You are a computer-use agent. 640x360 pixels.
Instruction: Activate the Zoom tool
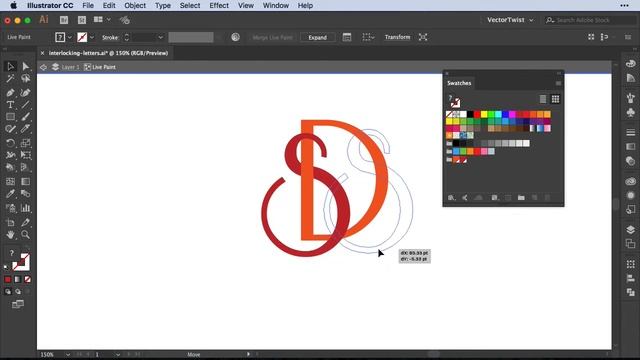click(25, 235)
